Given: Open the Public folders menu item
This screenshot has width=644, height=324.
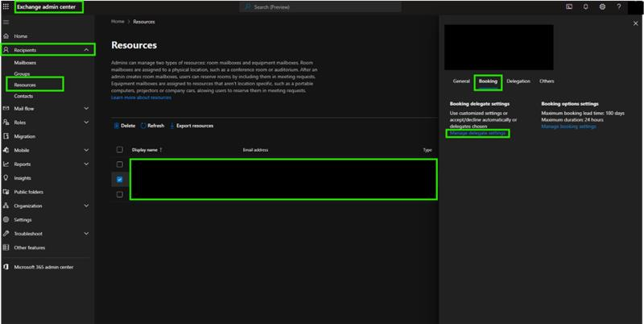Looking at the screenshot, I should point(29,192).
